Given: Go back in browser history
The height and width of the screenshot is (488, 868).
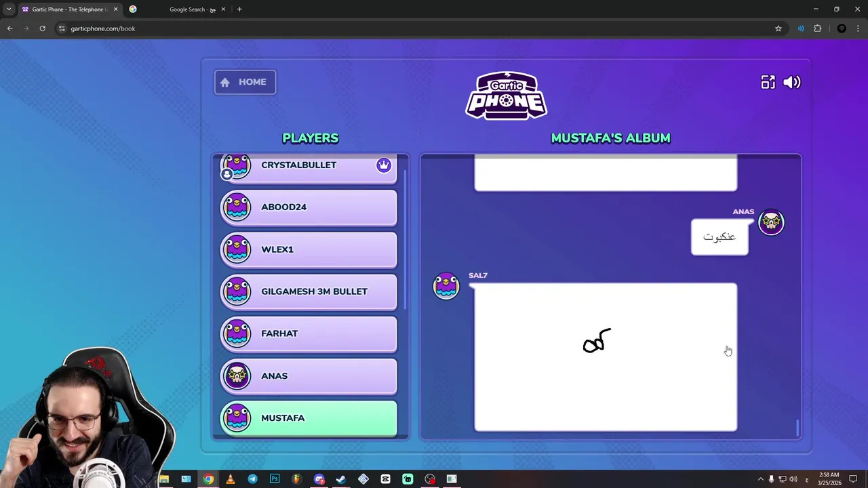Looking at the screenshot, I should tap(9, 28).
